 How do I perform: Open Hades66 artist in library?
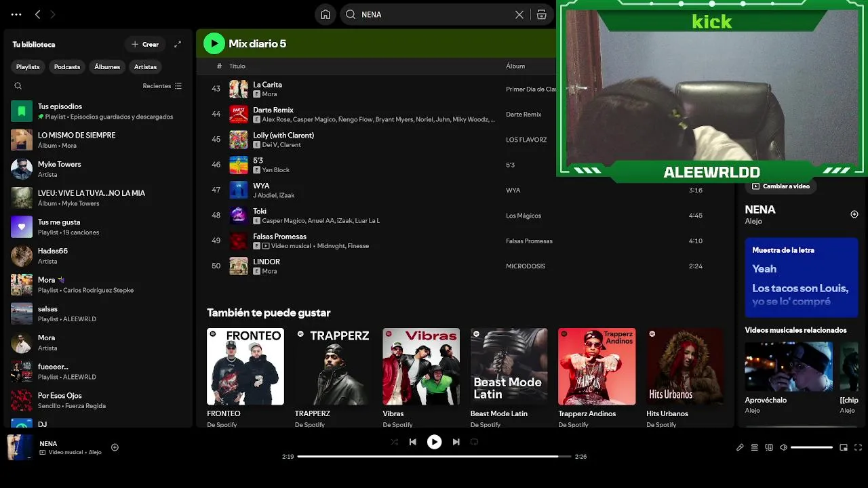[x=98, y=256]
